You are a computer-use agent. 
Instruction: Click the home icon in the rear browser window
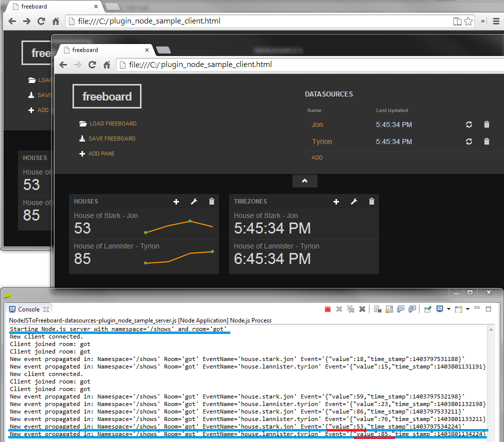click(55, 21)
